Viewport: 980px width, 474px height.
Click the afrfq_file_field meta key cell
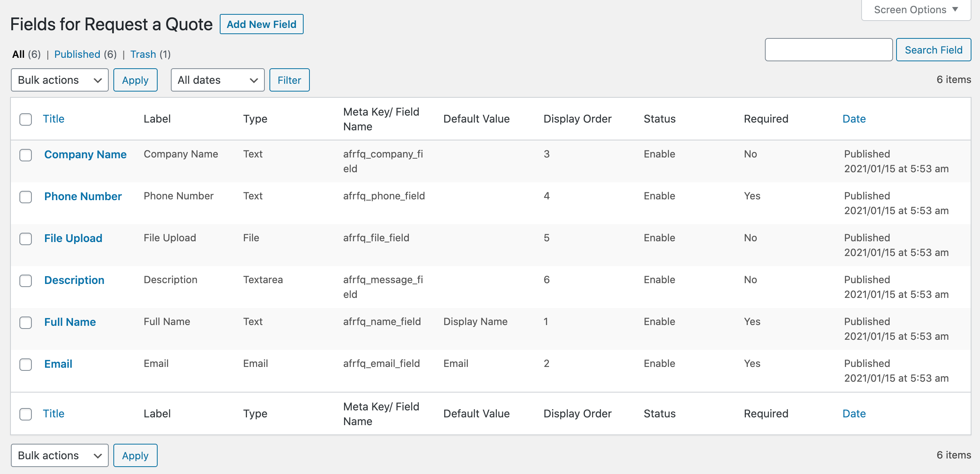[x=376, y=238]
